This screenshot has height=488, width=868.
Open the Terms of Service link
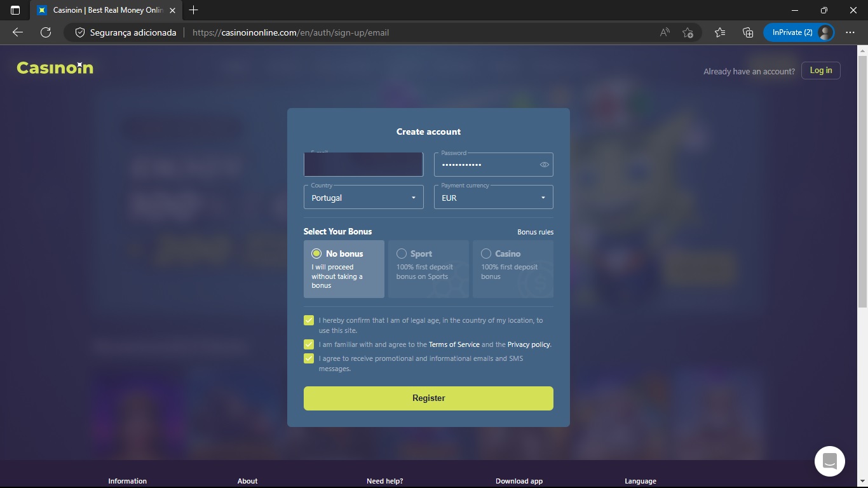pyautogui.click(x=454, y=344)
